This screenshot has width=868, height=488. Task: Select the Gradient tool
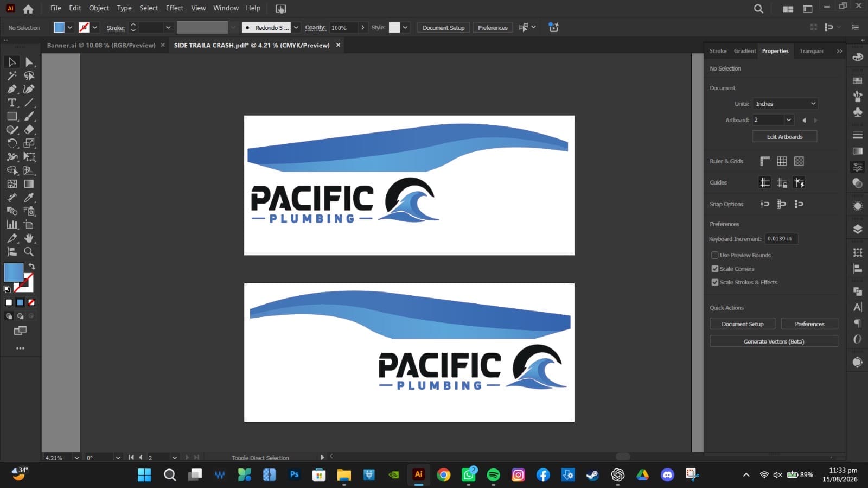pos(29,184)
